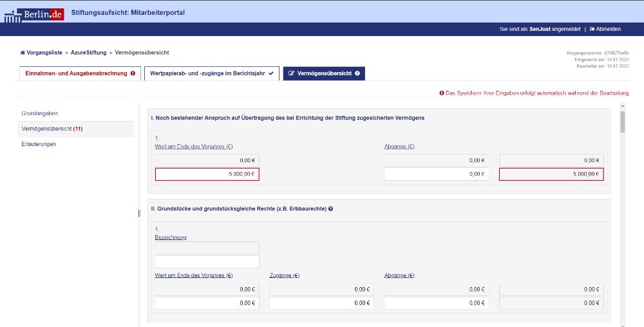
Task: Click the logout icon next to Abmelden
Action: tap(592, 29)
